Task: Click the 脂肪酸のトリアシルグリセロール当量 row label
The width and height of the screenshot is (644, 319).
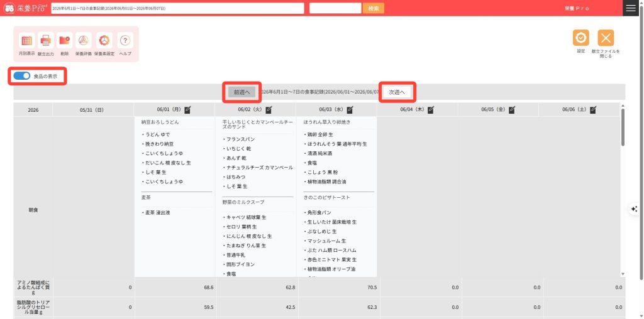Action: 34,306
